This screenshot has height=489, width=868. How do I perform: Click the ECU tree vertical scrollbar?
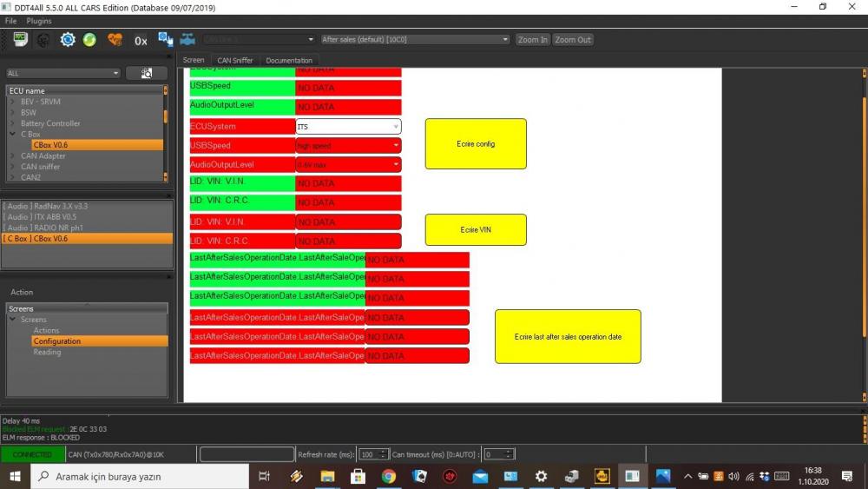(x=165, y=134)
